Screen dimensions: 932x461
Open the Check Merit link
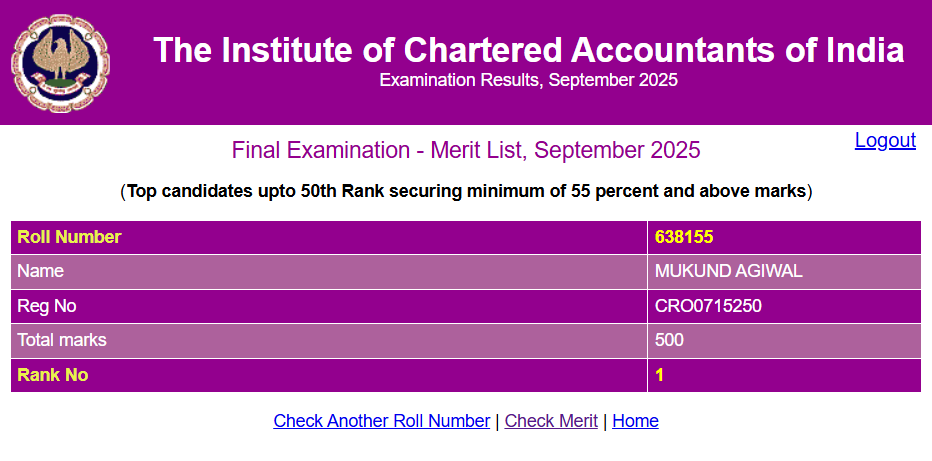click(551, 421)
